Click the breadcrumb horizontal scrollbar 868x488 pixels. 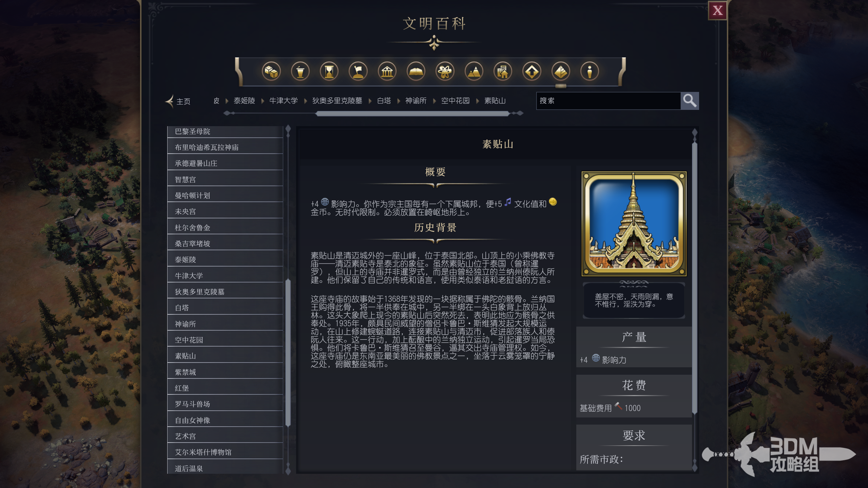(x=412, y=114)
